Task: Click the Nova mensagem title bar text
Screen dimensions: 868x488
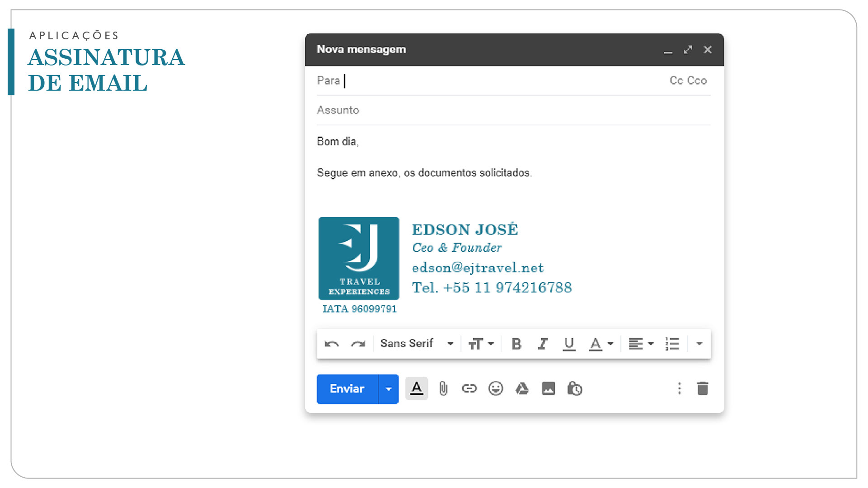Action: tap(361, 49)
